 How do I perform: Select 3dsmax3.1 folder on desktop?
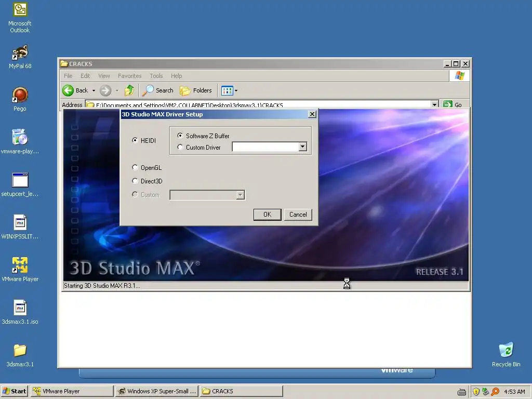coord(20,355)
